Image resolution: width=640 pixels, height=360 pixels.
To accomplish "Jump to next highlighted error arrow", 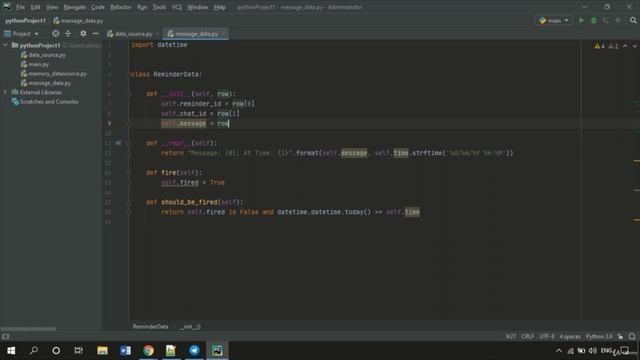I will coord(634,46).
